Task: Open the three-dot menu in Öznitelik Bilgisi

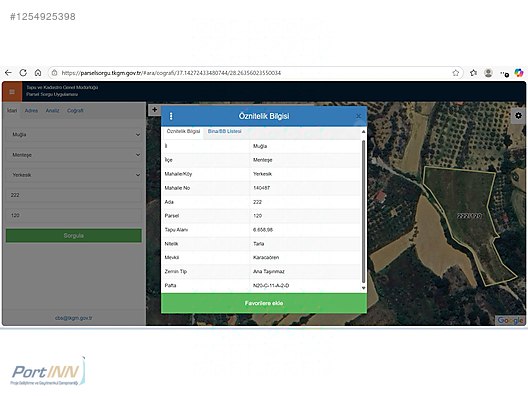Action: [x=171, y=116]
